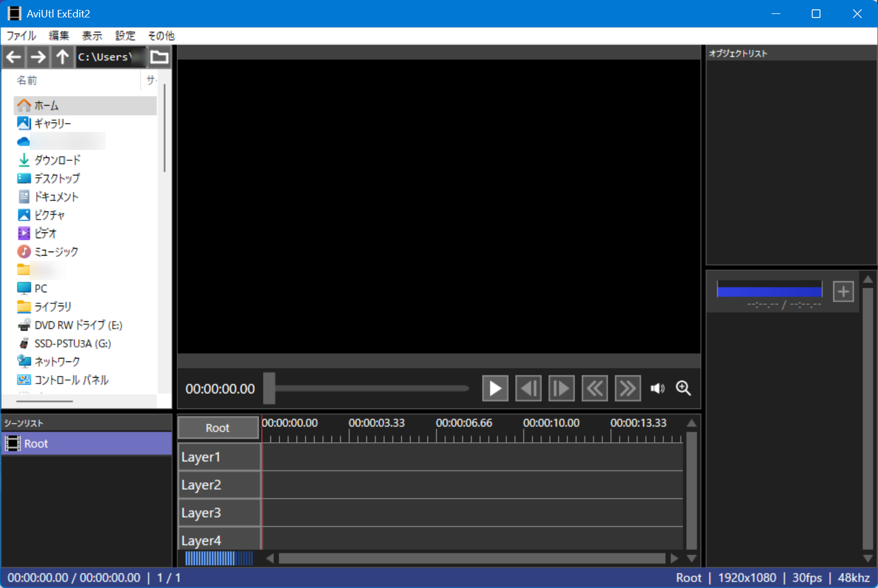Open the 設定 menu
The image size is (878, 588).
pyautogui.click(x=125, y=35)
